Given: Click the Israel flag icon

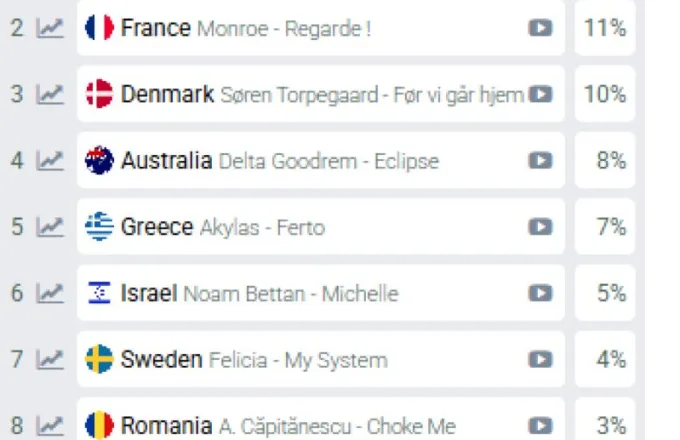Looking at the screenshot, I should 99,293.
